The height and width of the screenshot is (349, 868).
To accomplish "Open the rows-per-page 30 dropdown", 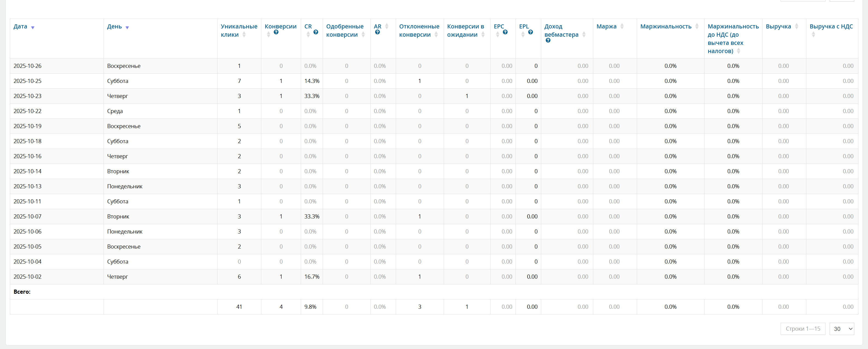I will click(841, 328).
